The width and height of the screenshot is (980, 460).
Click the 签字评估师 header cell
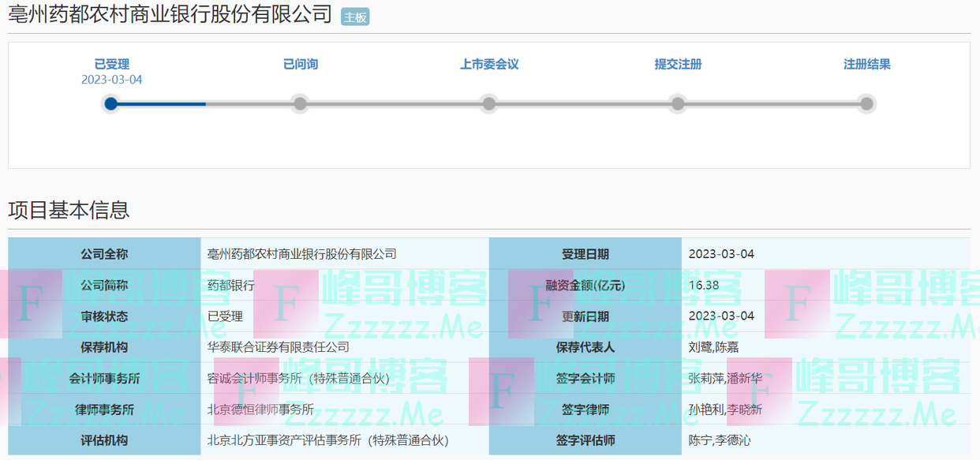click(585, 439)
